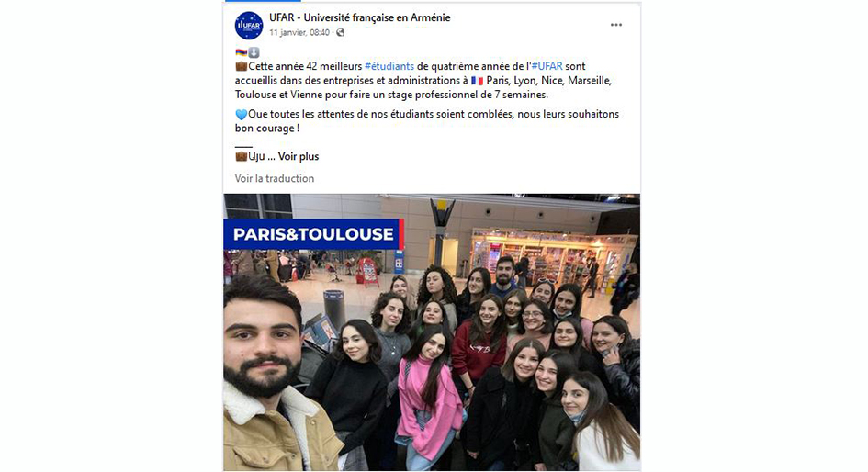Click the French flag emoji before Paris
Viewport: 868px width, 472px height.
477,81
